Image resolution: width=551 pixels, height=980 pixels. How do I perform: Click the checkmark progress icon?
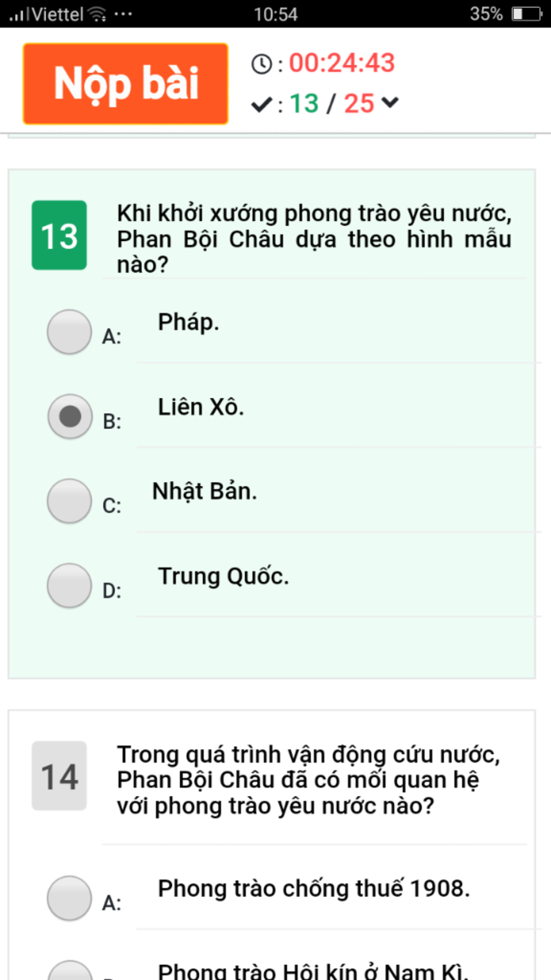click(x=262, y=104)
